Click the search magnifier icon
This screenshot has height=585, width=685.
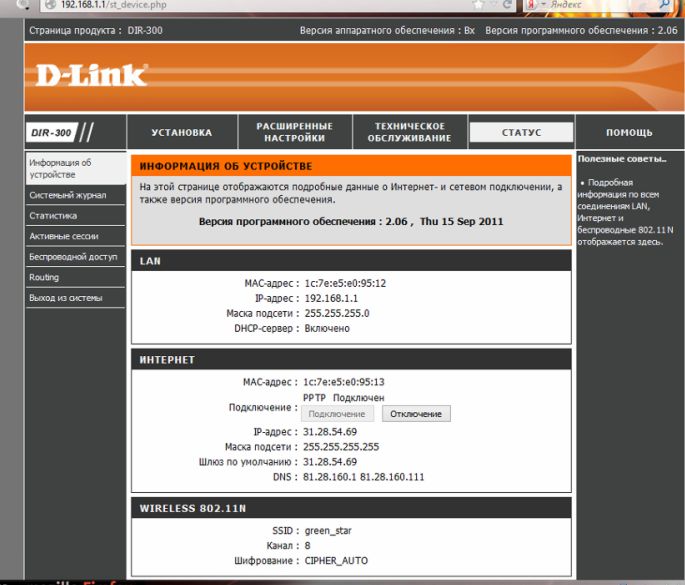(x=664, y=4)
